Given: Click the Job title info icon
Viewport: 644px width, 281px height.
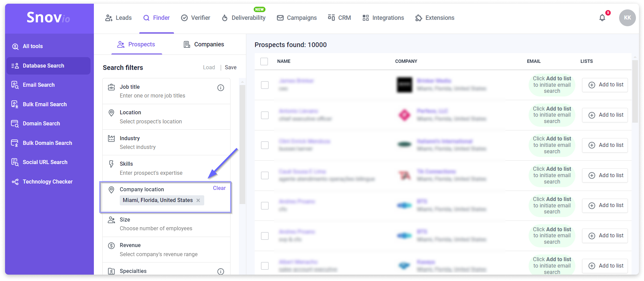Looking at the screenshot, I should point(221,88).
